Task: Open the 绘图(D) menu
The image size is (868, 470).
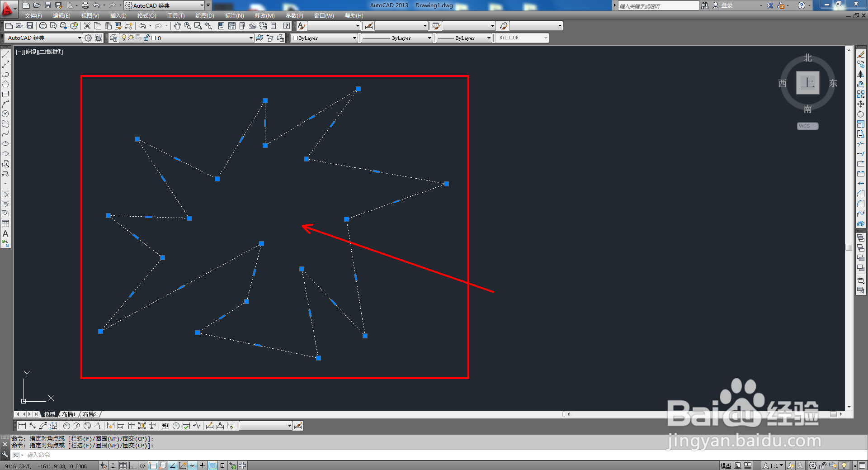Action: (205, 16)
